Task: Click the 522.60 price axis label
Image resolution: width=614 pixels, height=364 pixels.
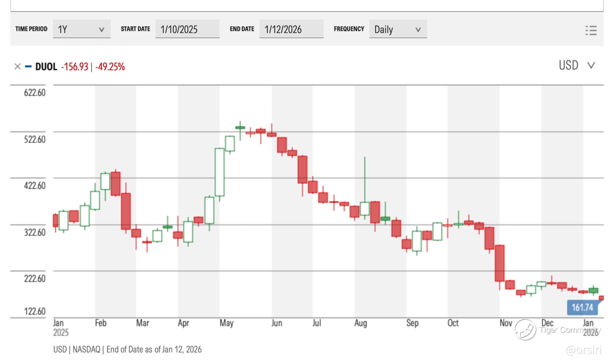Action: (x=35, y=139)
